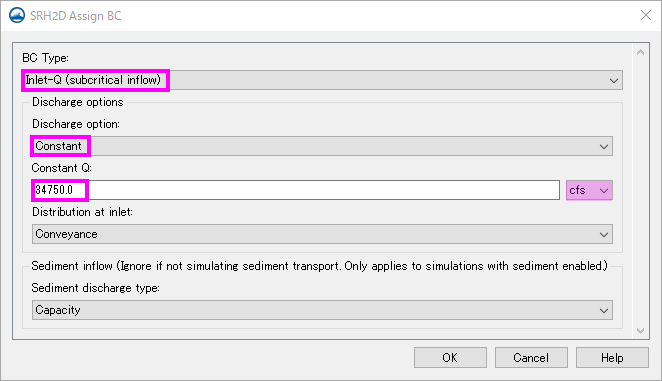Click the chevron arrow beside cfs

coord(604,190)
